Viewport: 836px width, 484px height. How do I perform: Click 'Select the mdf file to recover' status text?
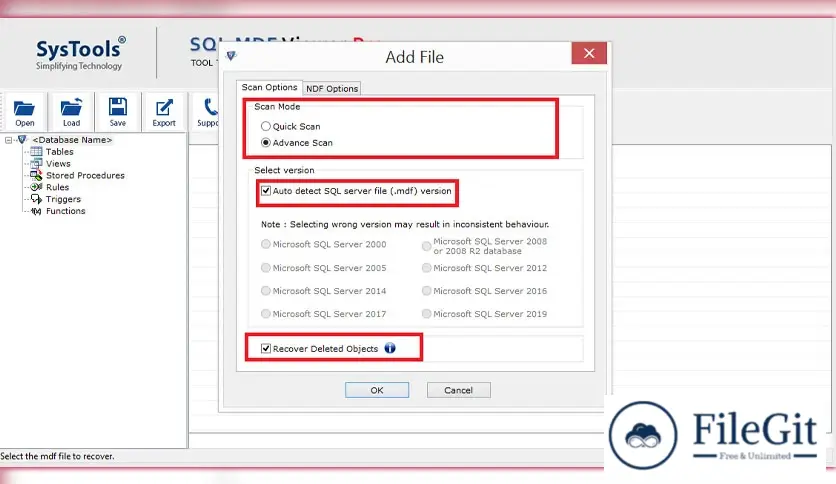(57, 456)
